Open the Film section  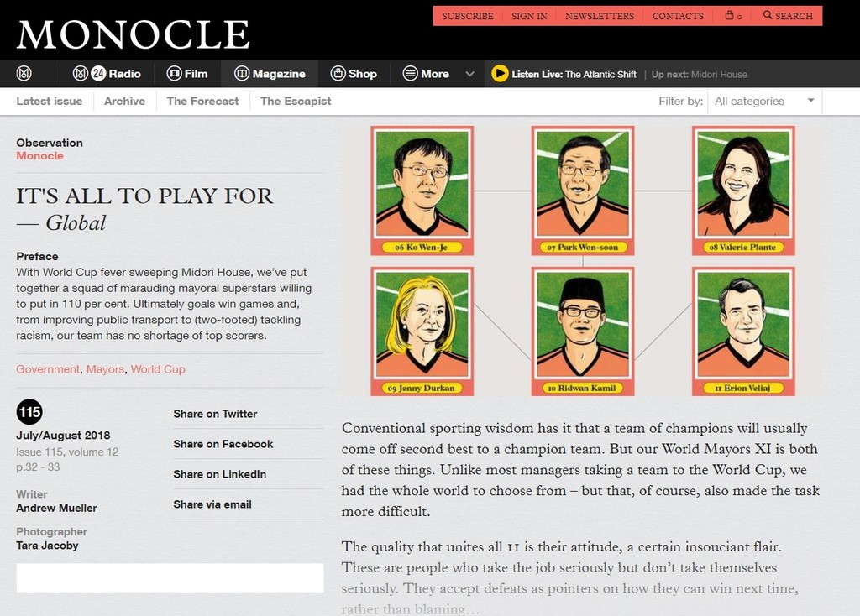tap(186, 74)
